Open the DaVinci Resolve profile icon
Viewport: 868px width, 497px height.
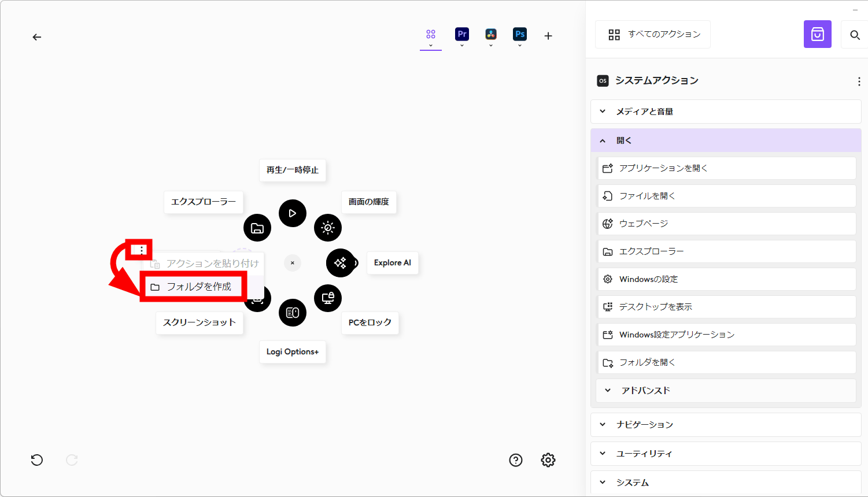(490, 35)
